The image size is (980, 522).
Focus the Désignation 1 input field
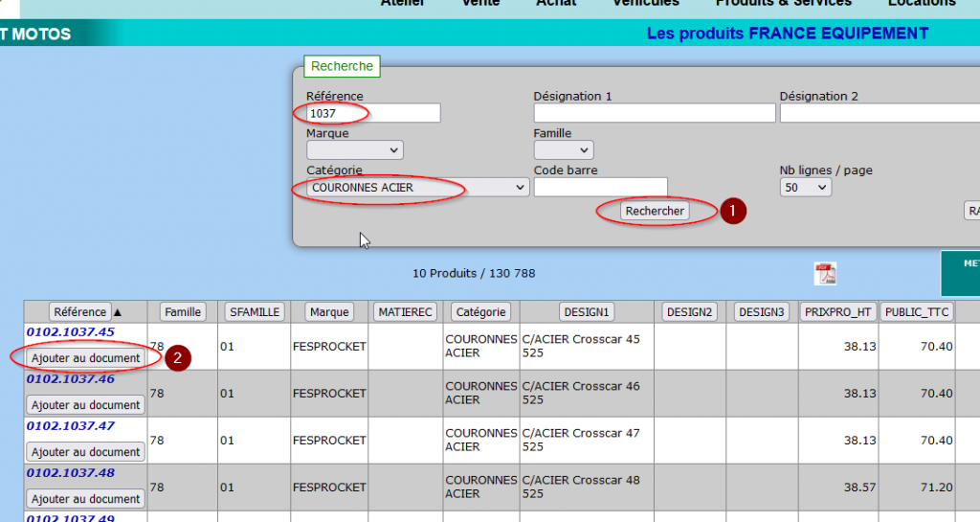655,113
